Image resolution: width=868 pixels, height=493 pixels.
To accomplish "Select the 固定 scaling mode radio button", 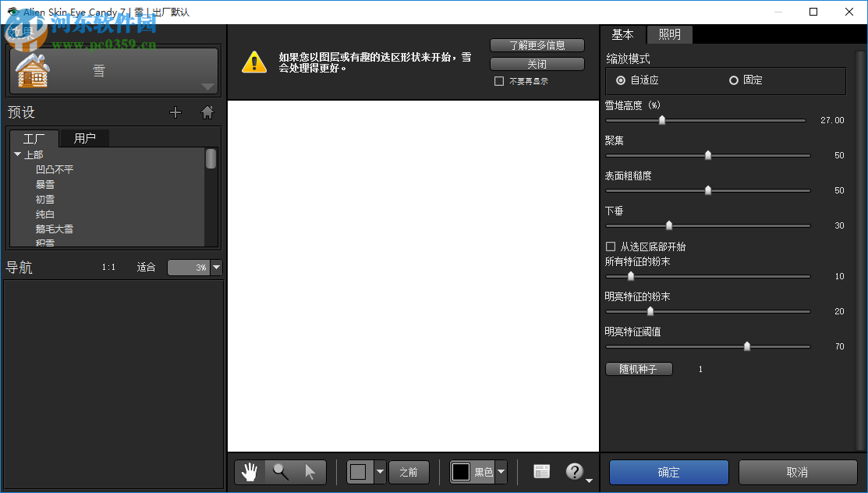I will (x=733, y=80).
